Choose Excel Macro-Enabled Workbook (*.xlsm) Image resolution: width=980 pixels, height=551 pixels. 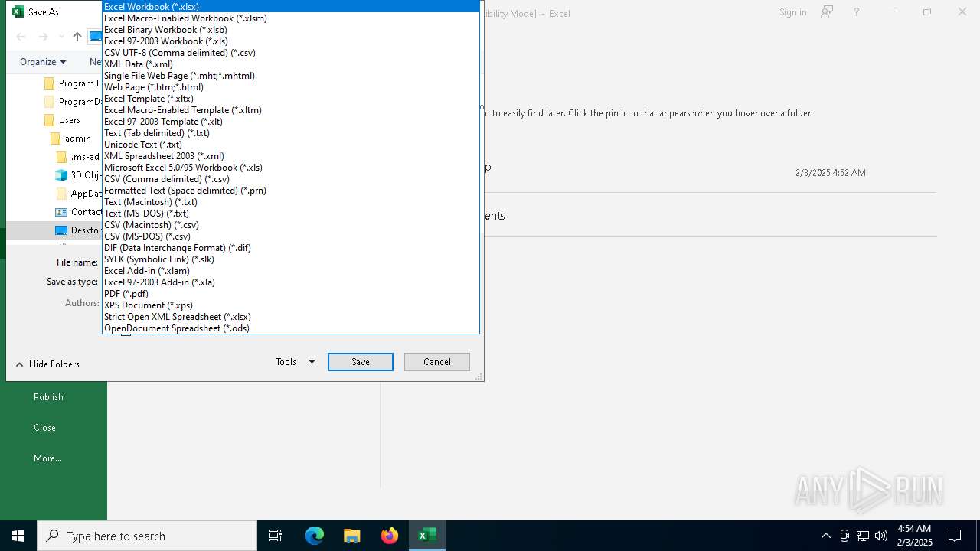tap(291, 18)
